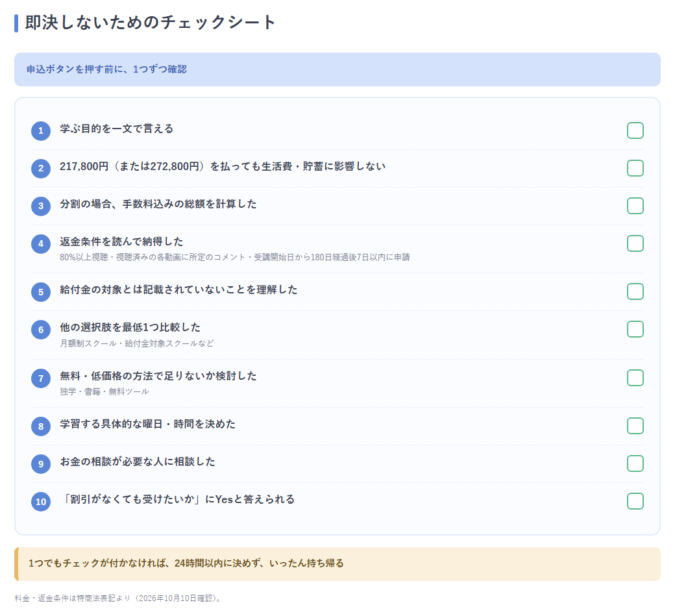Click the note starting with 80%以上視聴
Image resolution: width=675 pixels, height=616 pixels.
[x=234, y=258]
